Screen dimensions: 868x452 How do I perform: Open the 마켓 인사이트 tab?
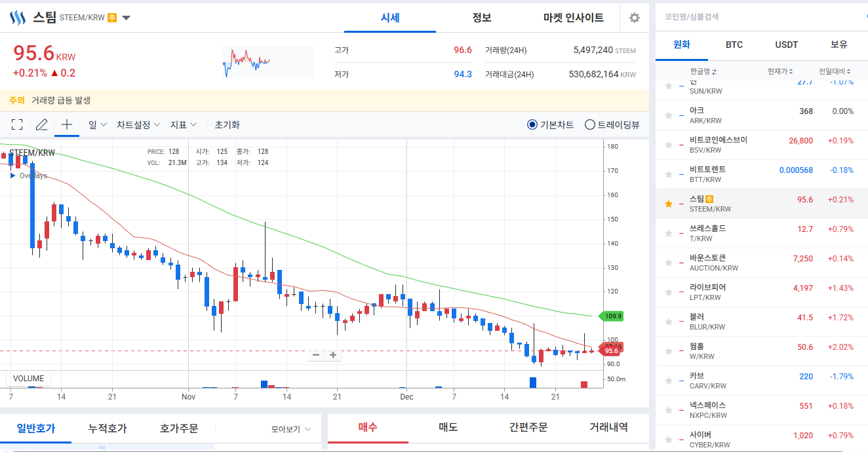[574, 18]
